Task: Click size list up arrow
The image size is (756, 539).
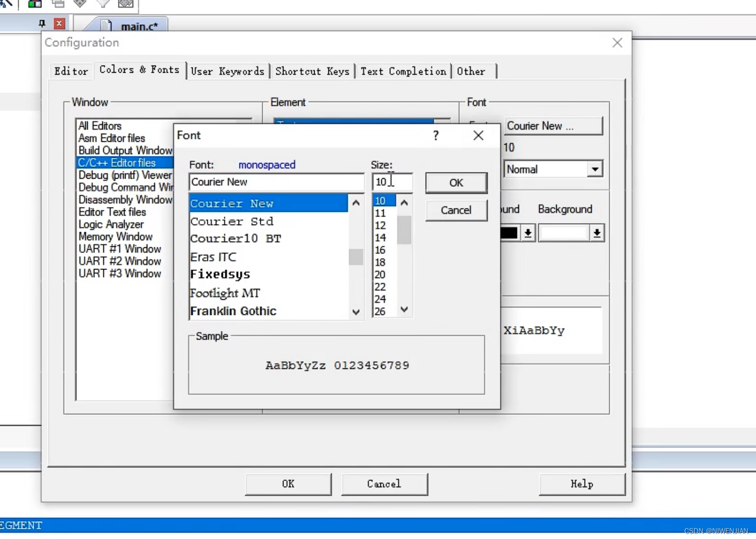Action: click(404, 203)
